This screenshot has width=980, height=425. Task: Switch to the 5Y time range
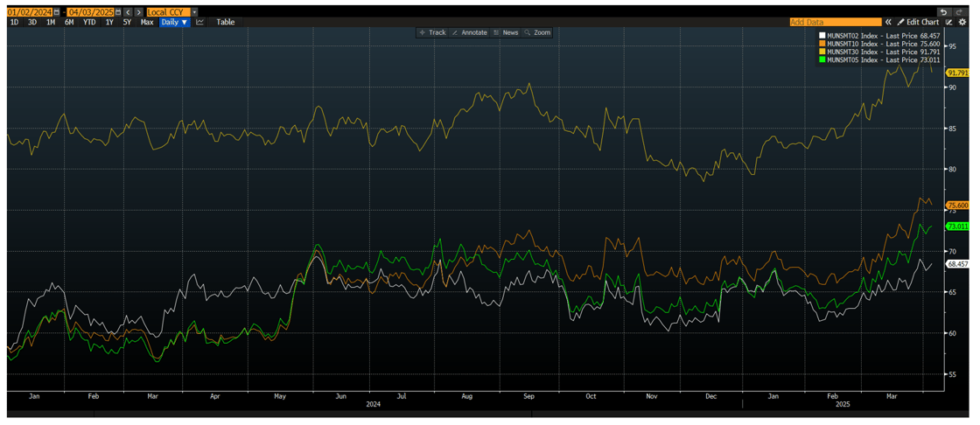click(127, 22)
